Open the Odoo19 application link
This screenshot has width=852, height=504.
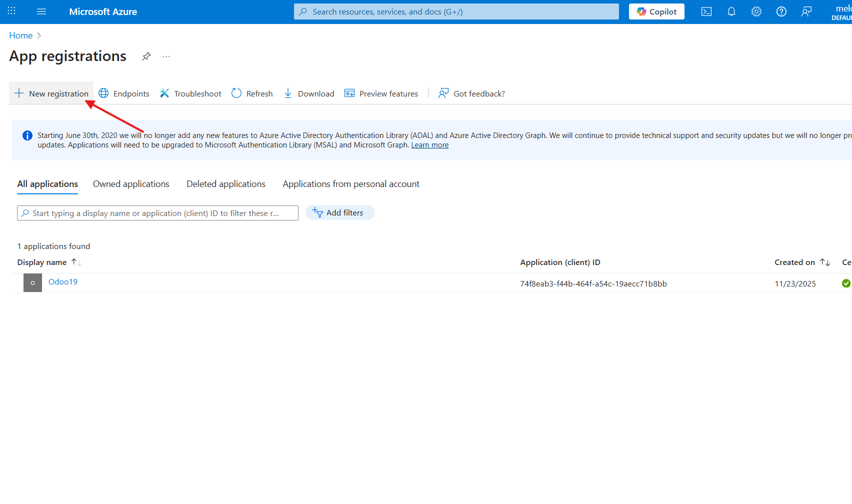tap(63, 282)
